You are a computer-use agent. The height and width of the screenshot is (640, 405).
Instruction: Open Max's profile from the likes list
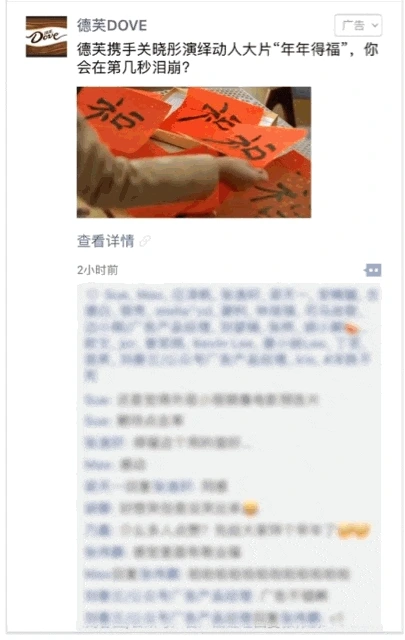pos(151,294)
